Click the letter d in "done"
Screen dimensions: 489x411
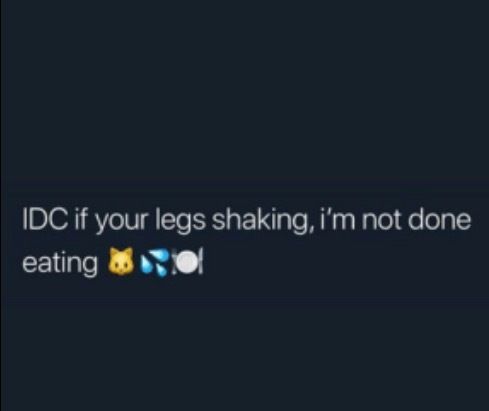coord(416,220)
